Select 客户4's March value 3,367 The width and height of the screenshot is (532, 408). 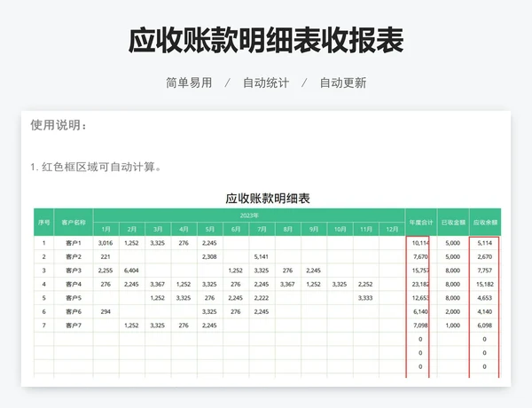click(158, 284)
